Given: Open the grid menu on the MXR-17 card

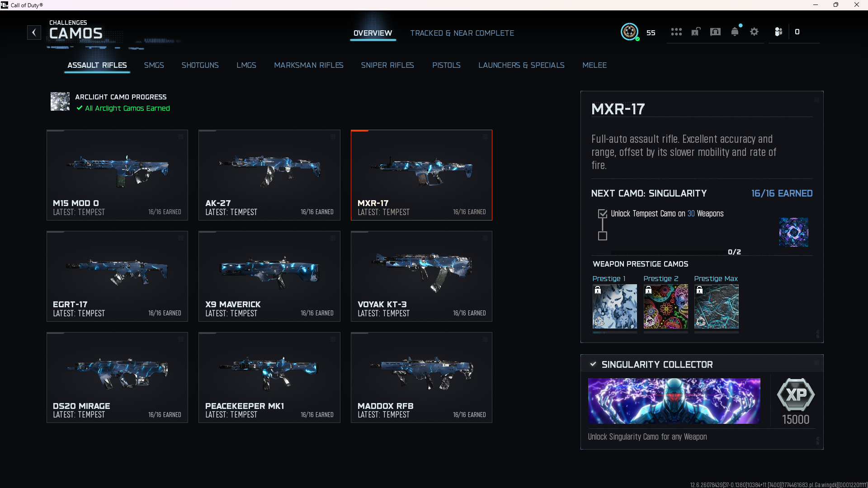Looking at the screenshot, I should tap(486, 137).
